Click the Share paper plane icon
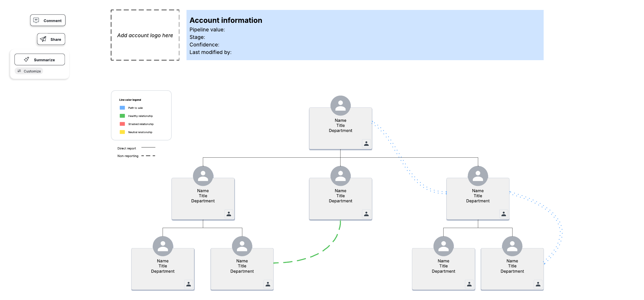The width and height of the screenshot is (644, 300). [x=43, y=39]
